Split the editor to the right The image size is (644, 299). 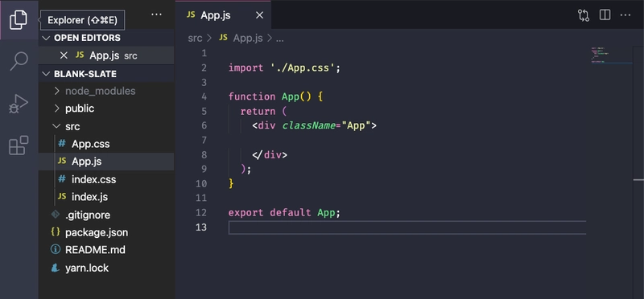click(x=605, y=14)
